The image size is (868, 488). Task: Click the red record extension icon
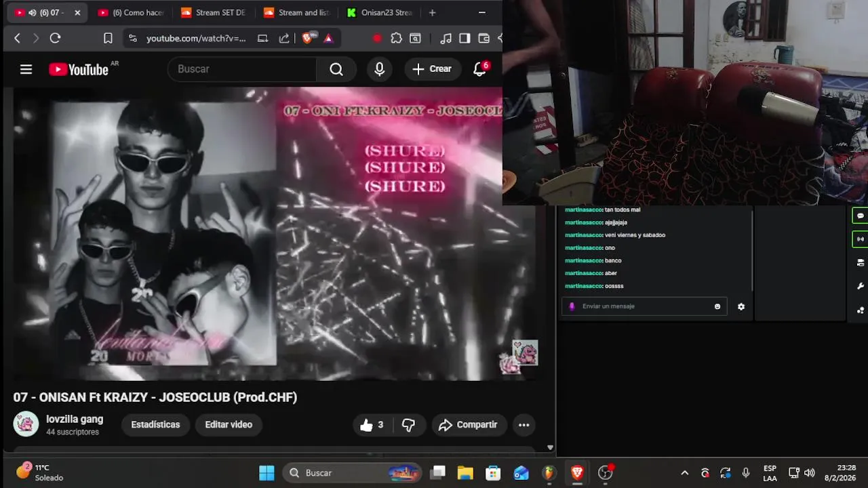click(x=378, y=39)
